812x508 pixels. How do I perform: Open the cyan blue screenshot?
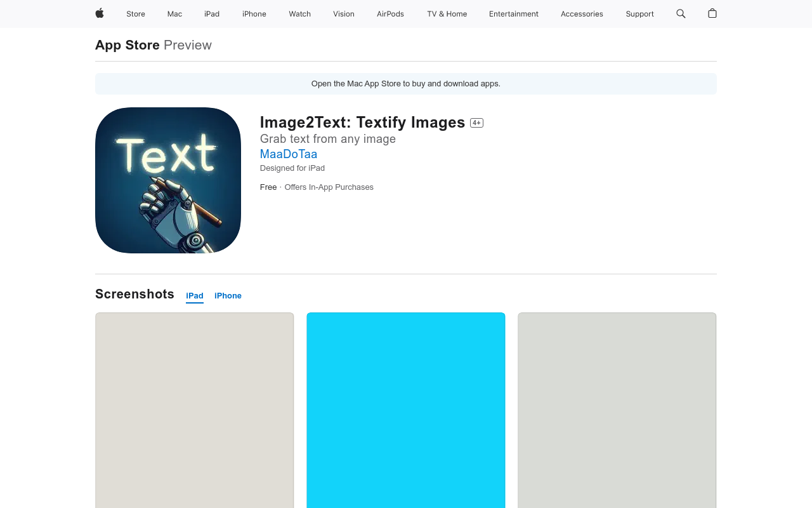[406, 410]
